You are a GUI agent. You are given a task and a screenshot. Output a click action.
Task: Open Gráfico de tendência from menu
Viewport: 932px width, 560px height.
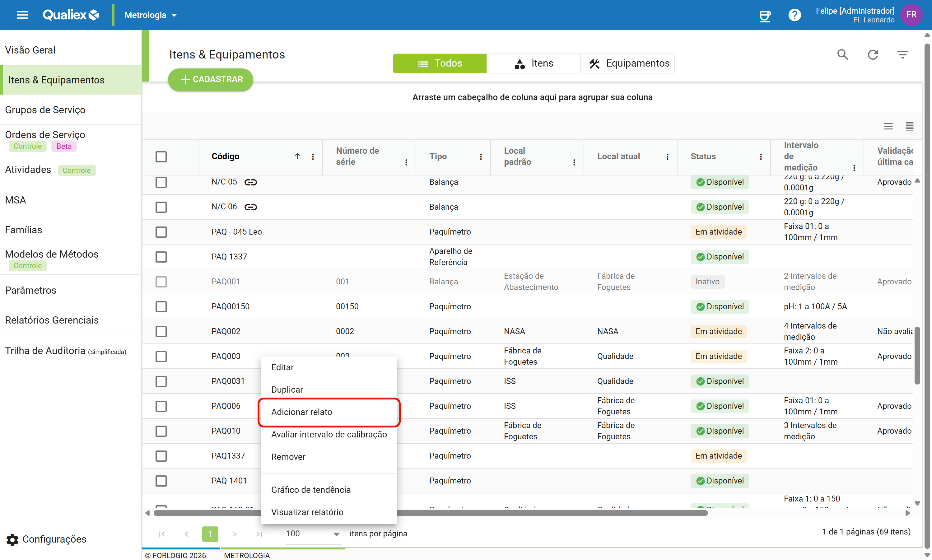329,490
